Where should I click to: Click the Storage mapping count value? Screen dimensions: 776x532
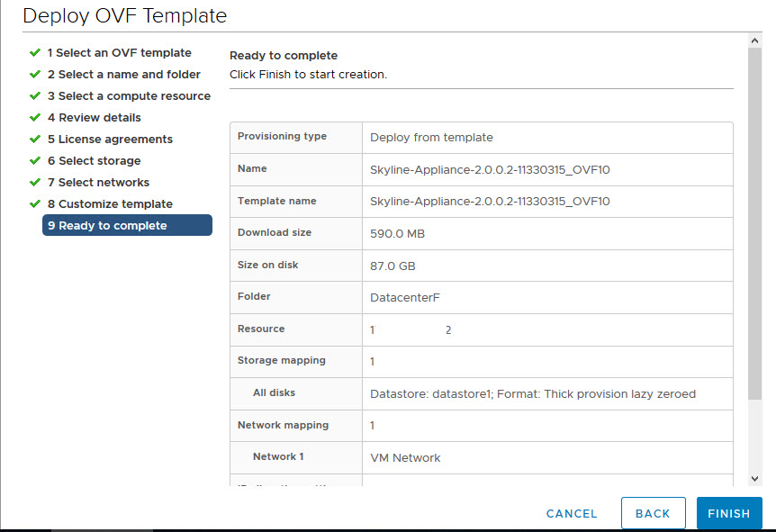point(373,362)
